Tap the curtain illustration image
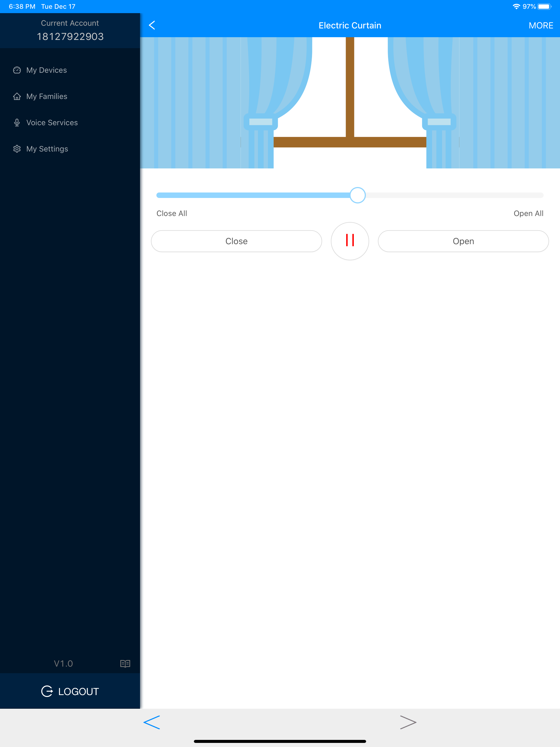 (x=350, y=103)
